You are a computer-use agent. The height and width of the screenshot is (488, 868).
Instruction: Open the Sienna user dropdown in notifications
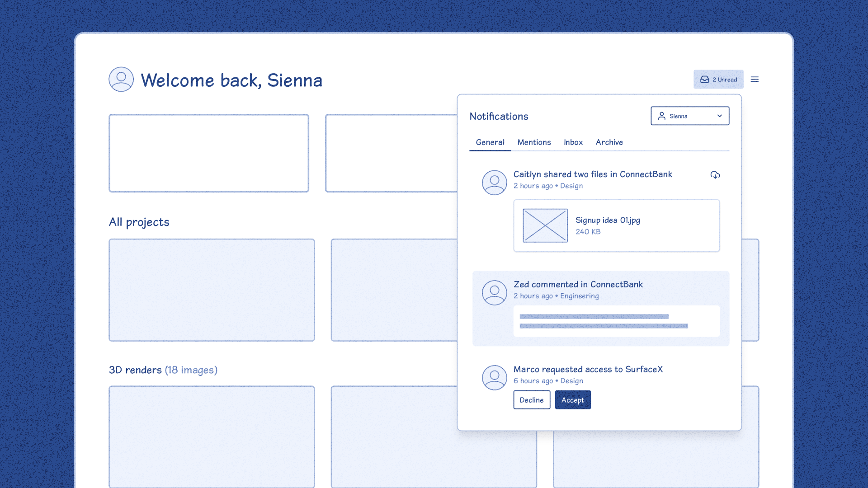[x=690, y=116]
